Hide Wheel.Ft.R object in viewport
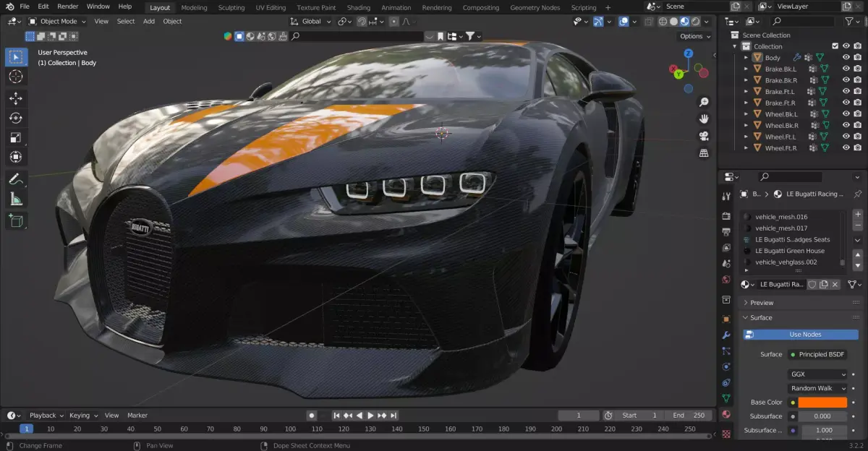Screen dimensions: 868x451 [x=846, y=148]
